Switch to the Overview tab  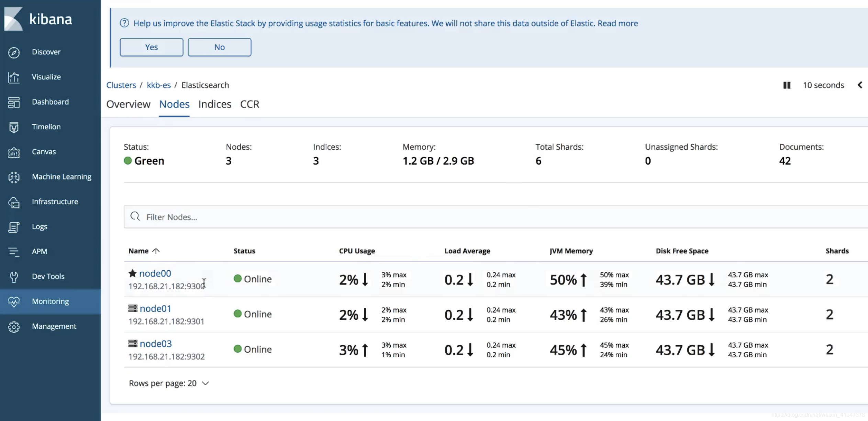(128, 104)
